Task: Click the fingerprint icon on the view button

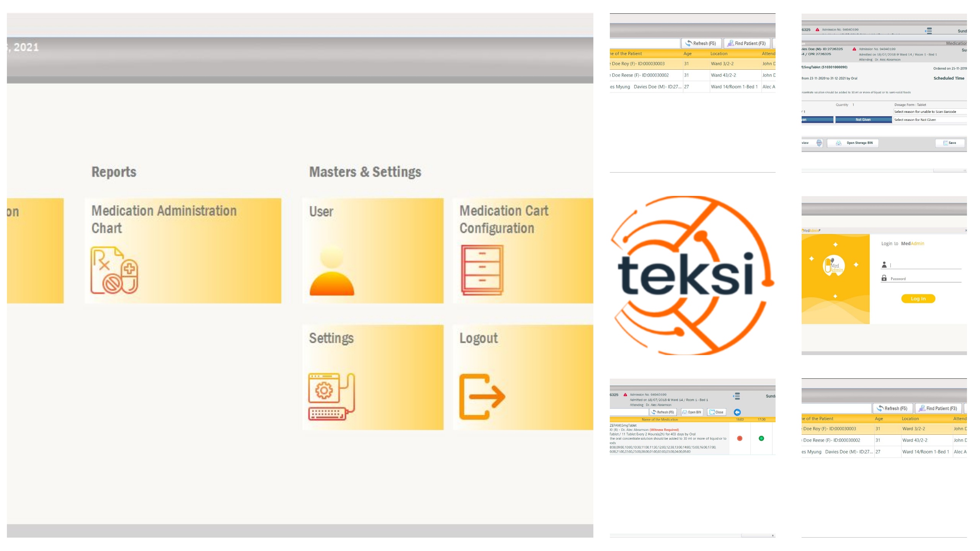Action: pyautogui.click(x=819, y=143)
